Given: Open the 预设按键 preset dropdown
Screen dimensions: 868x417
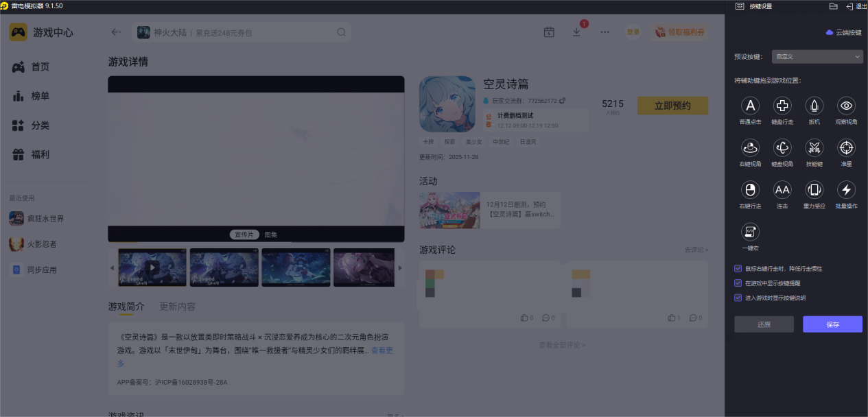Looking at the screenshot, I should (x=817, y=56).
